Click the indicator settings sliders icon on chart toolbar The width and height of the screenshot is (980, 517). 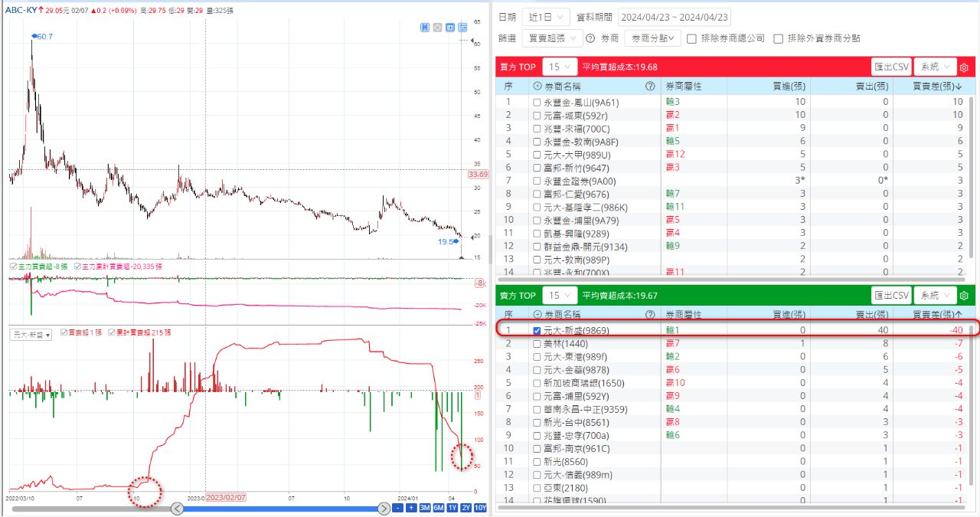(x=463, y=27)
